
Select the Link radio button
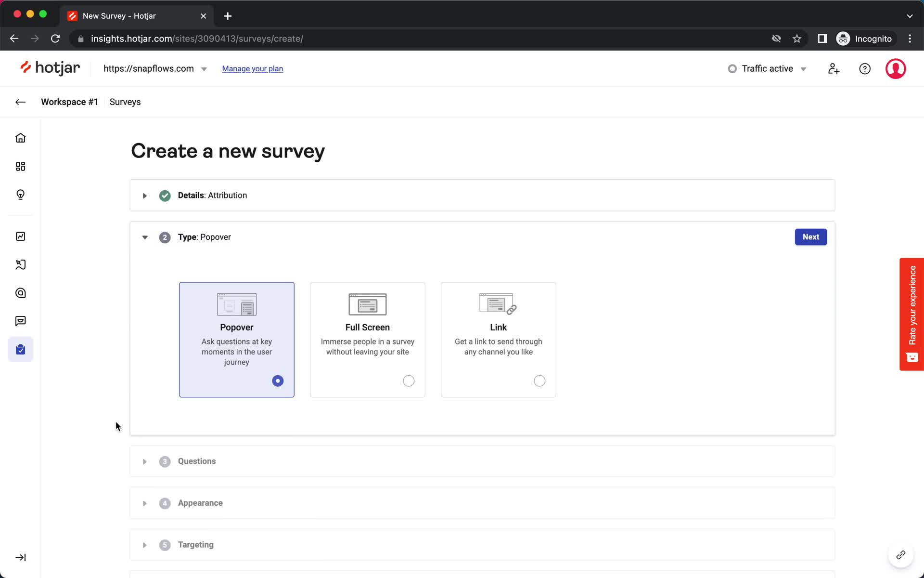pyautogui.click(x=539, y=381)
